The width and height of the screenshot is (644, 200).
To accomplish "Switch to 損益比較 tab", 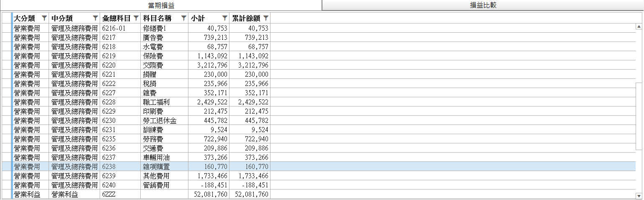I will point(483,5).
